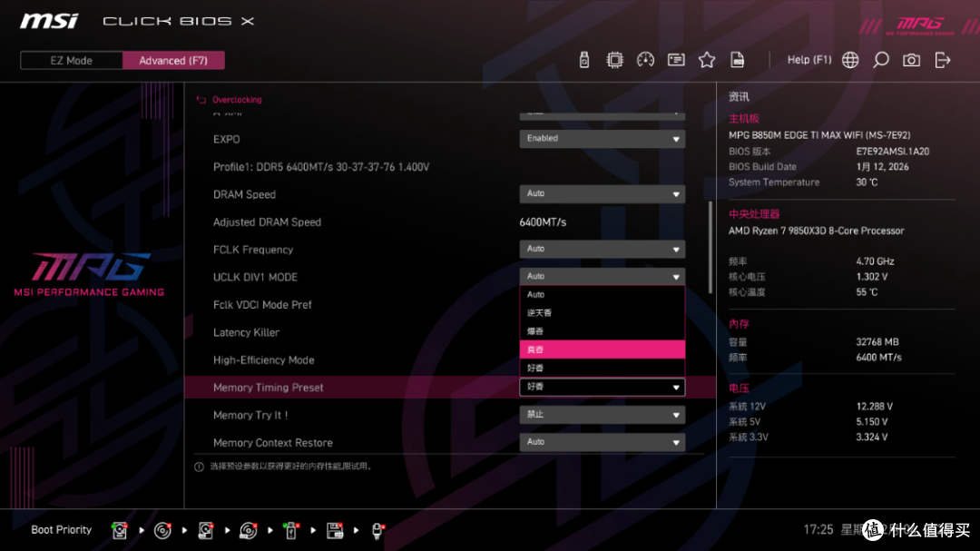980x551 pixels.
Task: Click the arrow on Memory Context Restore dropdown
Action: pos(676,443)
